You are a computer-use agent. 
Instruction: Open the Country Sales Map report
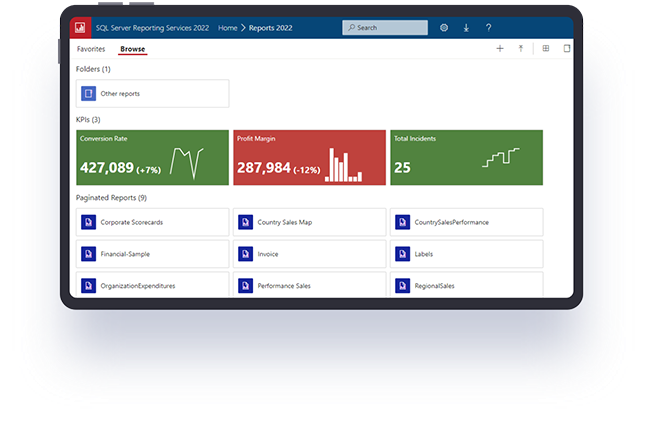[x=309, y=222]
